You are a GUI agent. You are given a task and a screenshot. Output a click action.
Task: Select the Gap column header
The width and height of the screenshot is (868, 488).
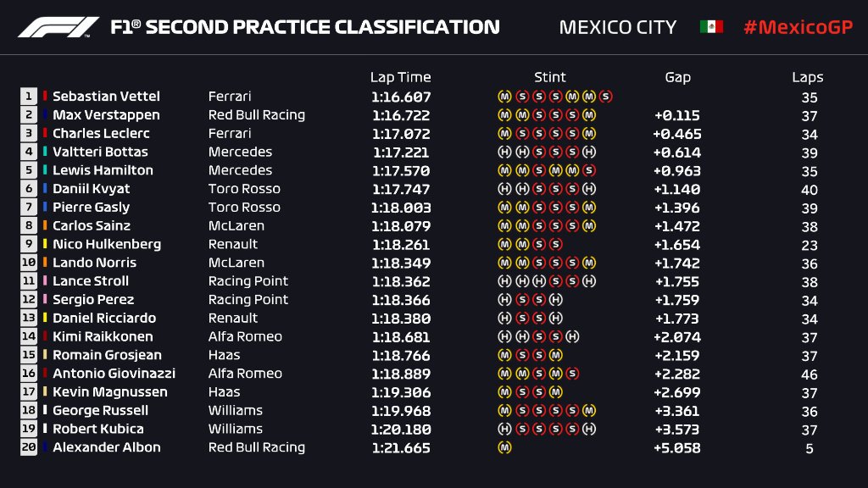coord(677,77)
